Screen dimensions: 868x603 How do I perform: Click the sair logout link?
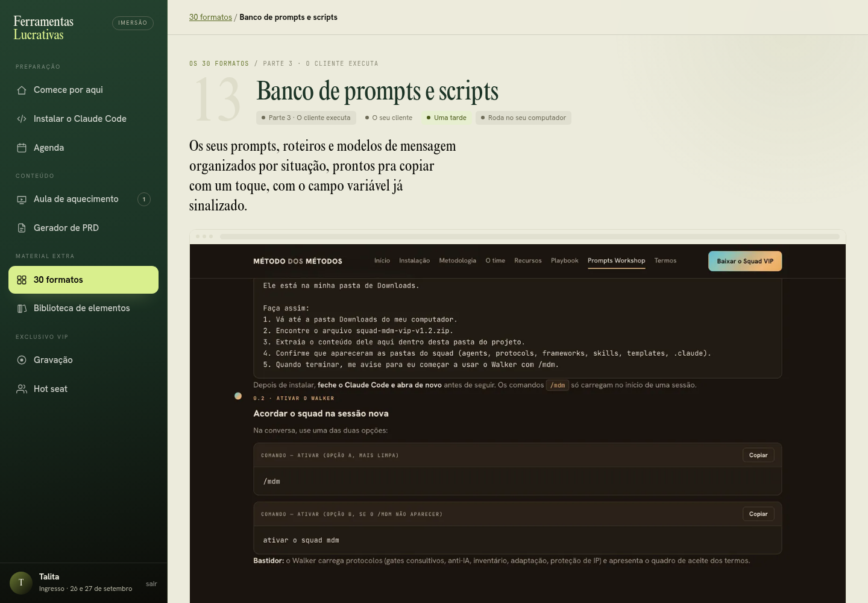click(x=151, y=584)
